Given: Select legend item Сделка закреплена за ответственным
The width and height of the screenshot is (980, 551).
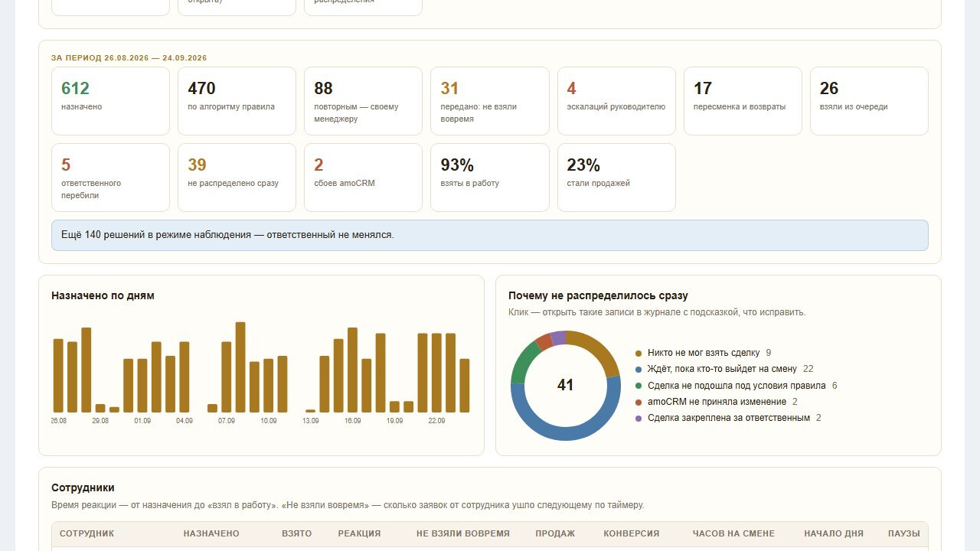Looking at the screenshot, I should (x=728, y=418).
